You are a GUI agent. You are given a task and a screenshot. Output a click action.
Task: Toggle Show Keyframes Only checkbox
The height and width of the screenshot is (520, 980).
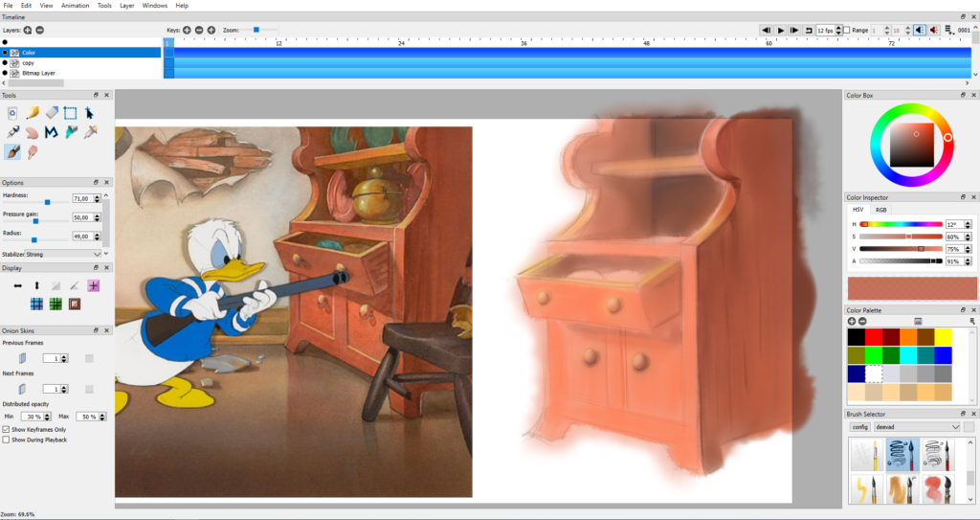tap(6, 429)
